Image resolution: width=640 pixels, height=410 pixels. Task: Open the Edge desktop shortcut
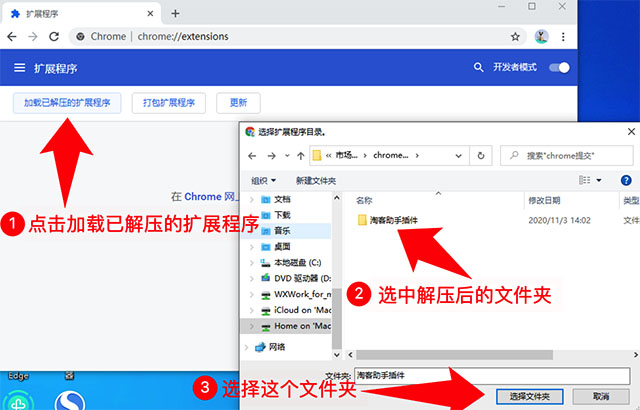point(19,376)
